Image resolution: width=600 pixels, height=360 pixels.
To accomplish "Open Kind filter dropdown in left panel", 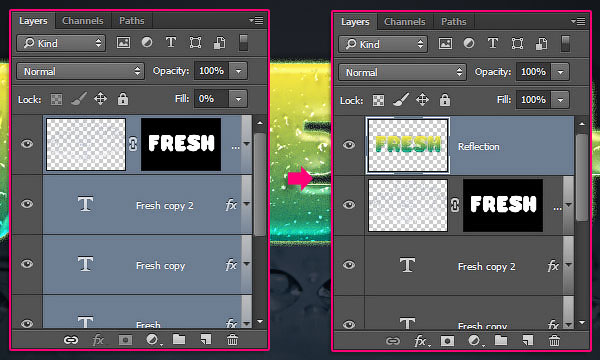I will click(x=61, y=43).
